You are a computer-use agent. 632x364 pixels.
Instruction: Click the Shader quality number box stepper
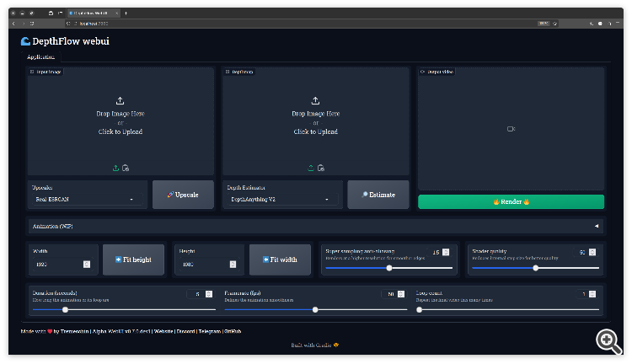(x=592, y=252)
